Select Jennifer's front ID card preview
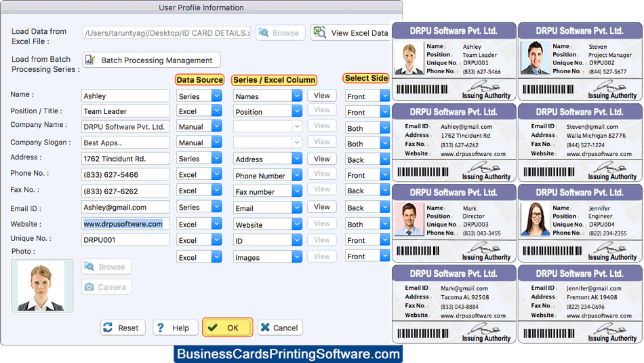This screenshot has width=644, height=363. click(x=580, y=223)
